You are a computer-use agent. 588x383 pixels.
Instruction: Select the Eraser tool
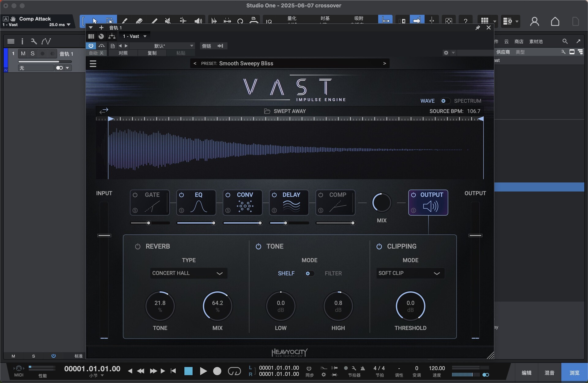(139, 21)
